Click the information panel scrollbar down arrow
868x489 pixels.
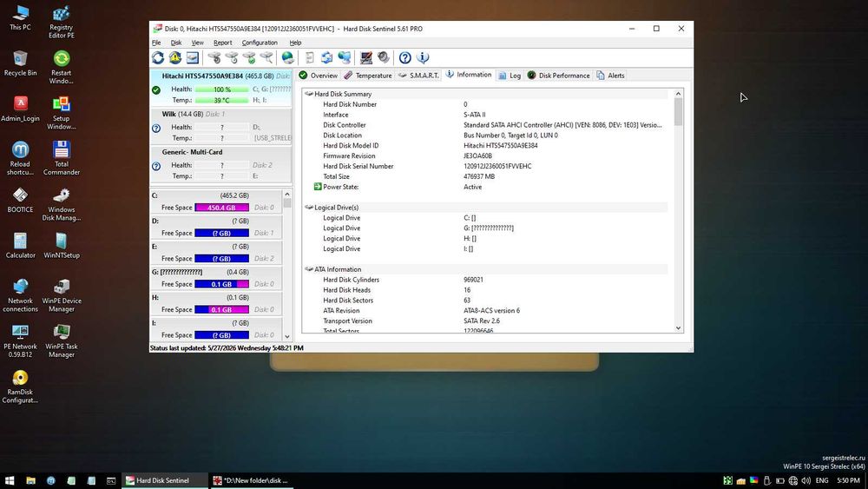pyautogui.click(x=678, y=327)
